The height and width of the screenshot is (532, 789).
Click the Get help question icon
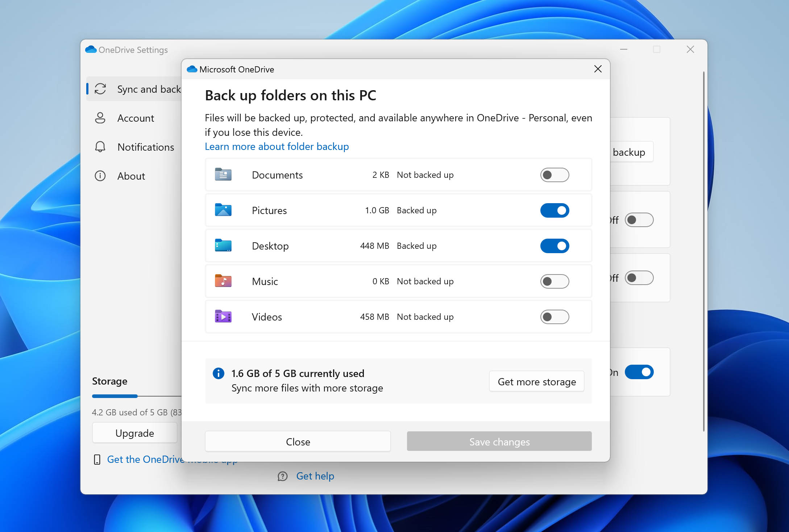coord(282,476)
